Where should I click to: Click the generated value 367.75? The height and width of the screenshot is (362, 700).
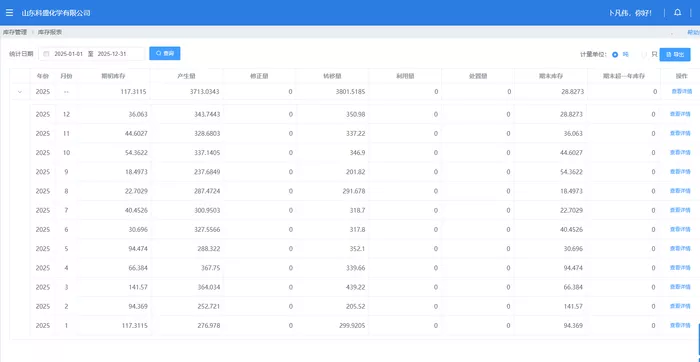[212, 268]
